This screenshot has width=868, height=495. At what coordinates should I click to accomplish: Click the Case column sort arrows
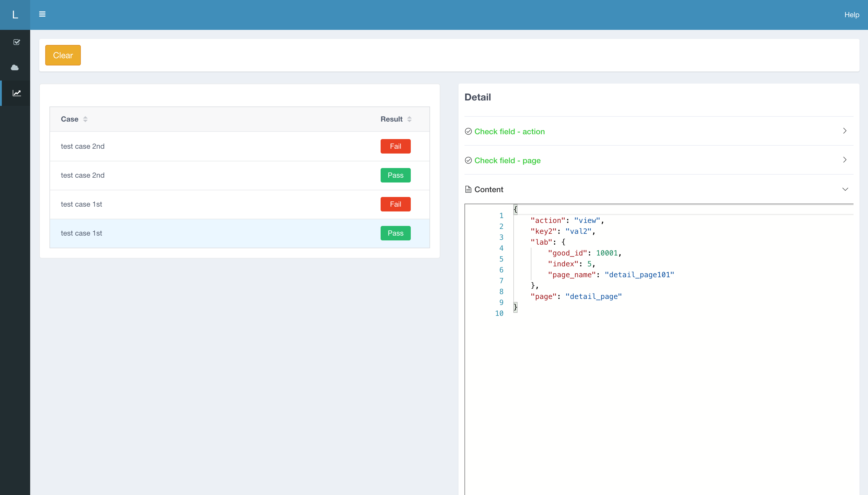[x=85, y=119]
